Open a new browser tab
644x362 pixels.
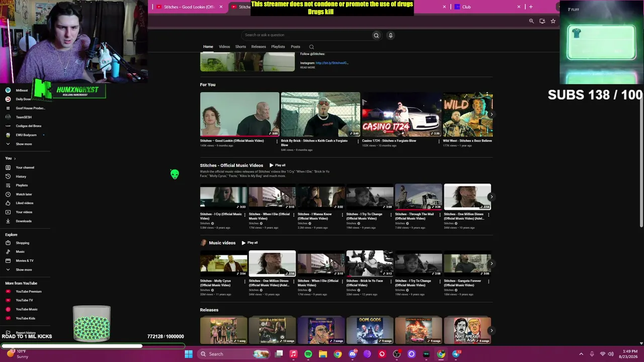(530, 7)
